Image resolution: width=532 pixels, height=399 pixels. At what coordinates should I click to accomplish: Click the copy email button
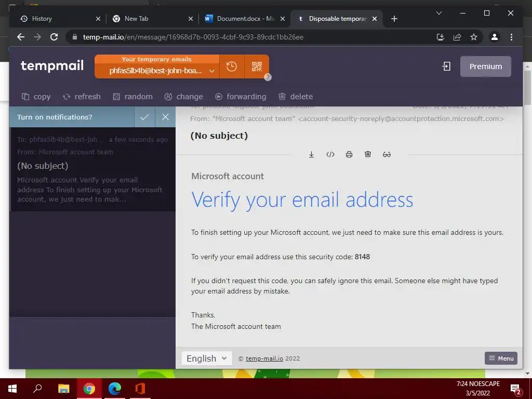[x=36, y=97]
